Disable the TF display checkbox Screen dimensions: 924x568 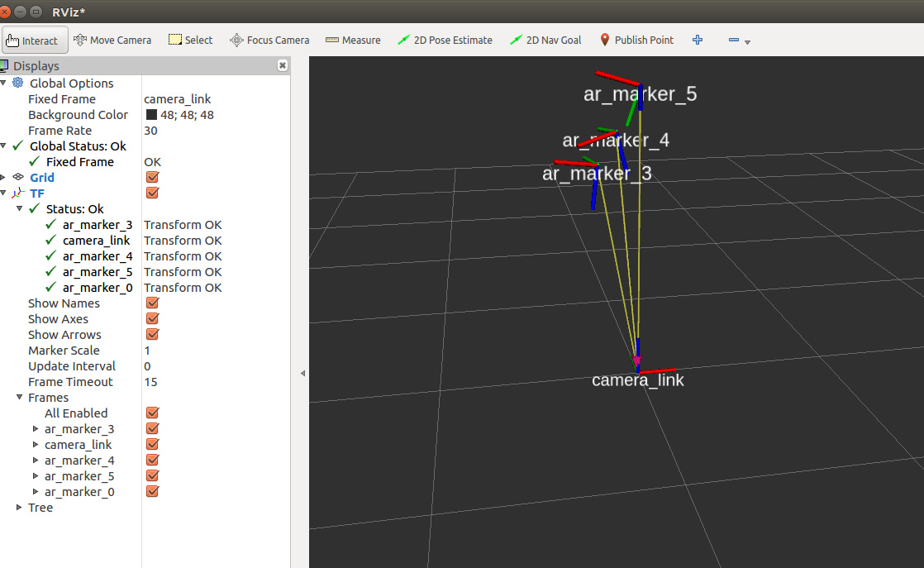[x=151, y=193]
